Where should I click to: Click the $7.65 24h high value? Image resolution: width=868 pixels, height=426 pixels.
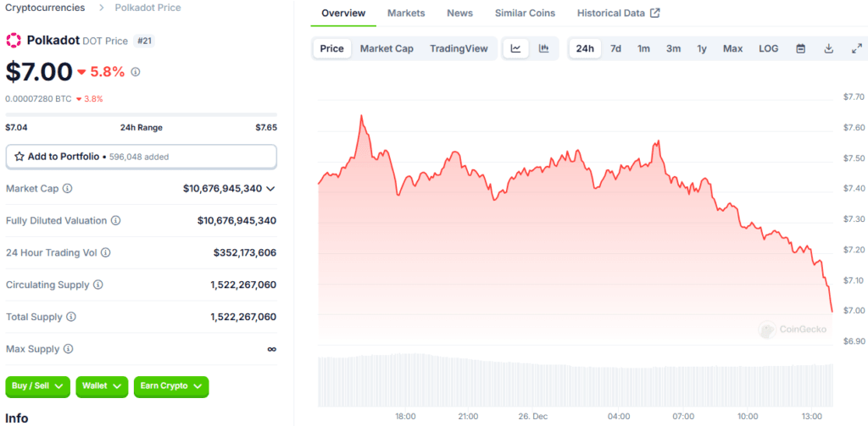[265, 127]
